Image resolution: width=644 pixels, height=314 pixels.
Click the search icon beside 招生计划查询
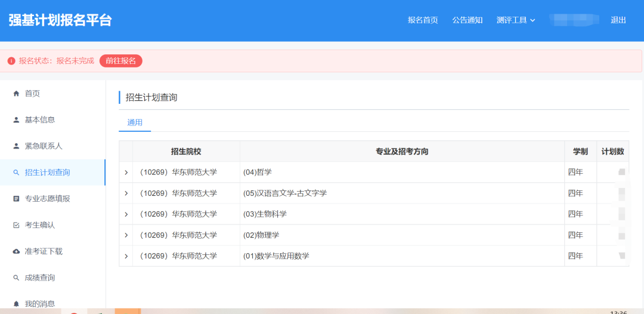16,173
